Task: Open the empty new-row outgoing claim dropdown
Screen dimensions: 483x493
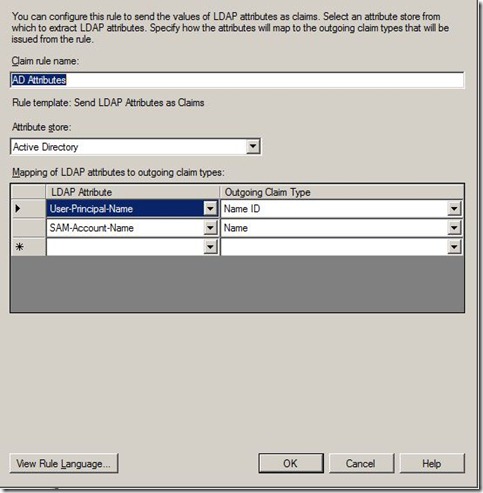Action: (454, 247)
